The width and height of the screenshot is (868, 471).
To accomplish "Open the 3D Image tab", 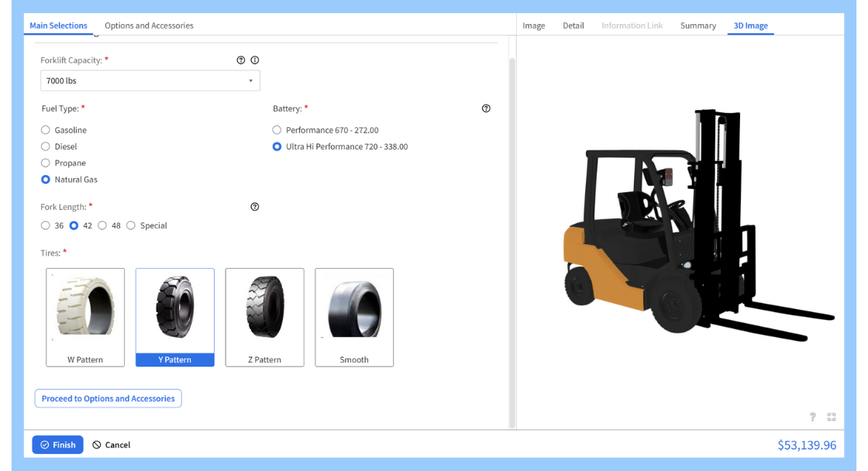I will click(x=751, y=26).
